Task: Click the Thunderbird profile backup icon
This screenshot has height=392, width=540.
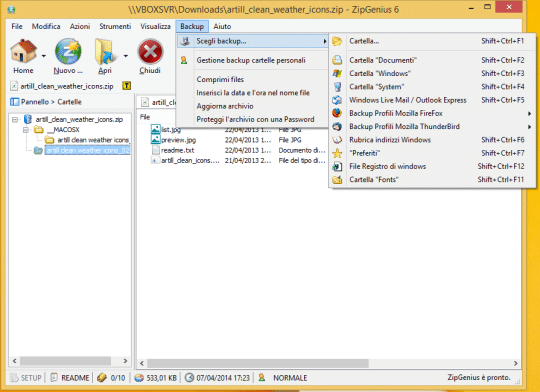Action: pos(337,126)
